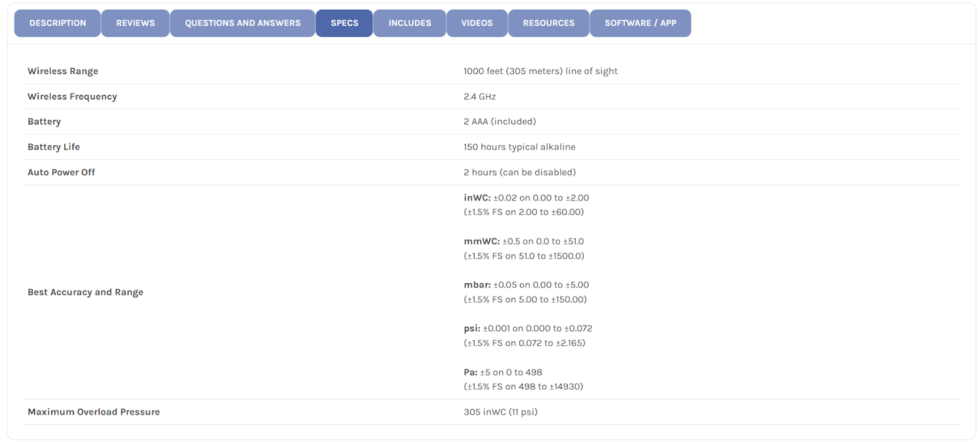This screenshot has width=980, height=442.
Task: Select the mbar ±0.05 accuracy line
Action: click(526, 284)
